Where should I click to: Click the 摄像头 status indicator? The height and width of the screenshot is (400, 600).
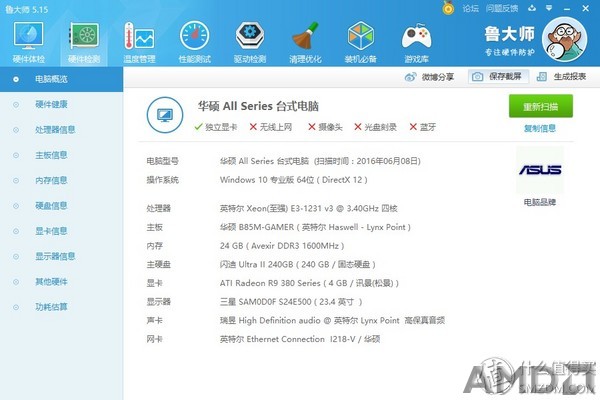(325, 127)
